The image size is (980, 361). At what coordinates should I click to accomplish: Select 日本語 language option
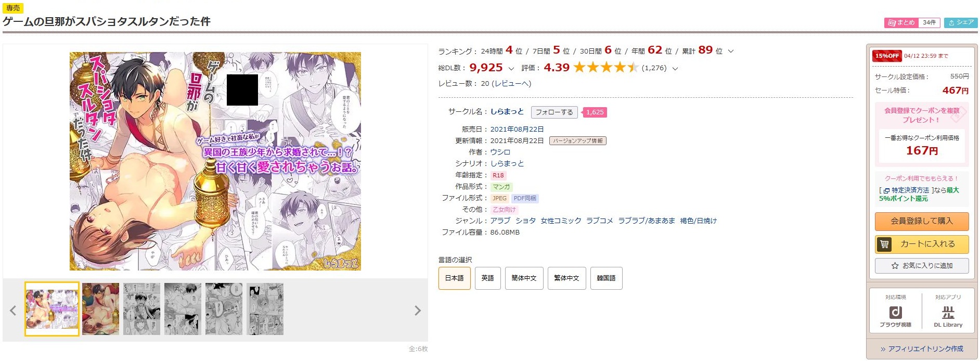(454, 278)
